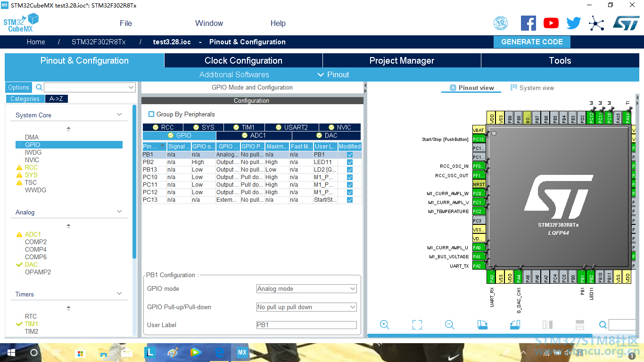Toggle Modified checkbox for PB2 row
Viewport: 644px width, 362px height.
tap(350, 162)
